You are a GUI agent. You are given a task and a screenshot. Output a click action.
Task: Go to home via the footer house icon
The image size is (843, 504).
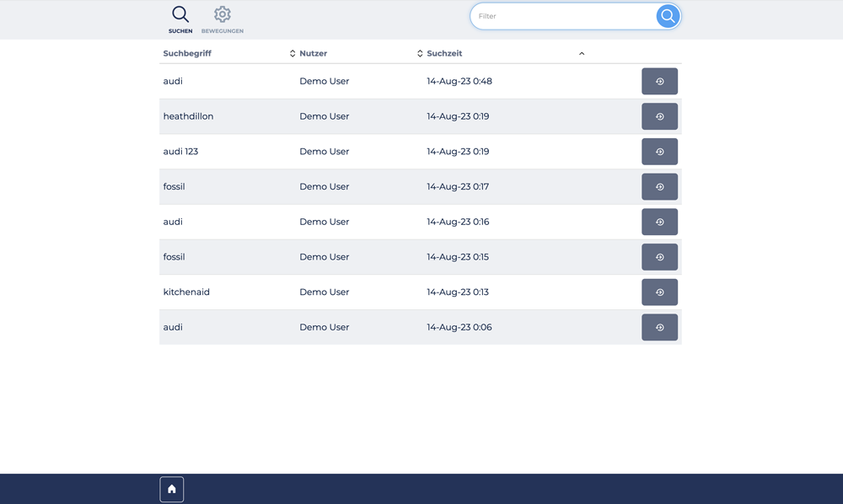click(x=172, y=489)
